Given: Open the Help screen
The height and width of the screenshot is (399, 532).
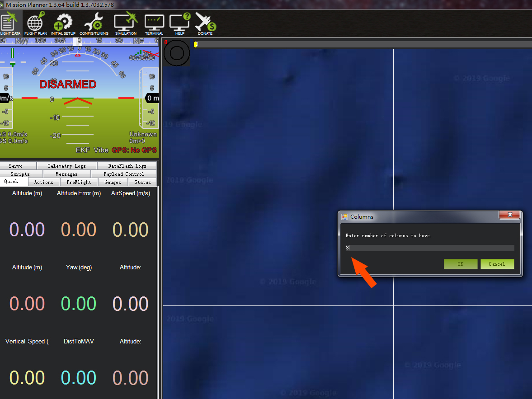Looking at the screenshot, I should point(180,23).
